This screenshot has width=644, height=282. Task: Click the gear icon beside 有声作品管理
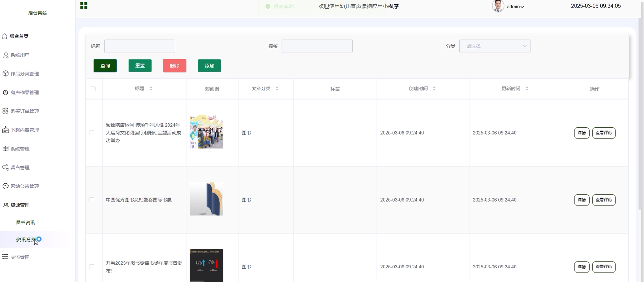pyautogui.click(x=5, y=92)
